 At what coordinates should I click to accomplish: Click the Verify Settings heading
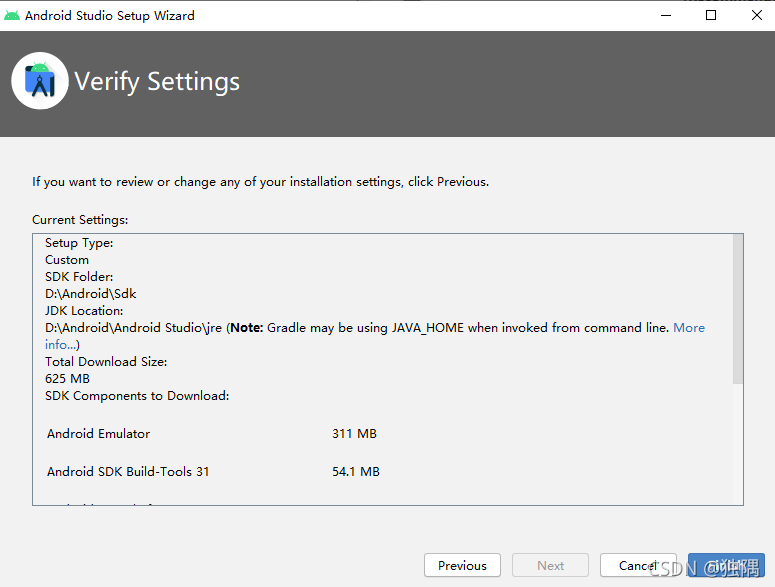[157, 82]
